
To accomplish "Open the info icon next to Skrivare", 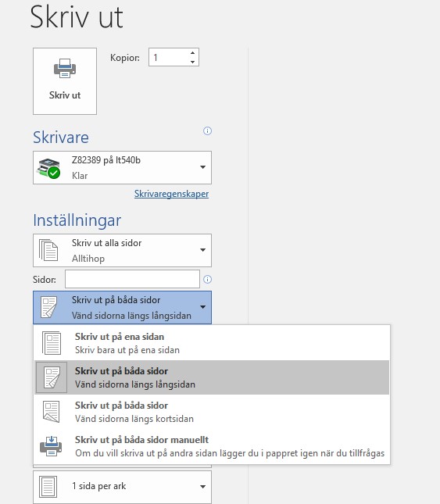I will pos(207,130).
